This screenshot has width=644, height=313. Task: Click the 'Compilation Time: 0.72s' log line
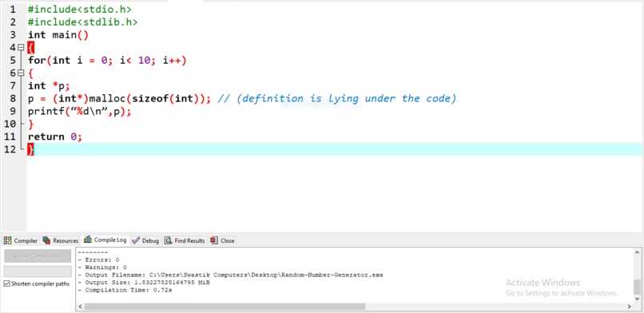(125, 290)
